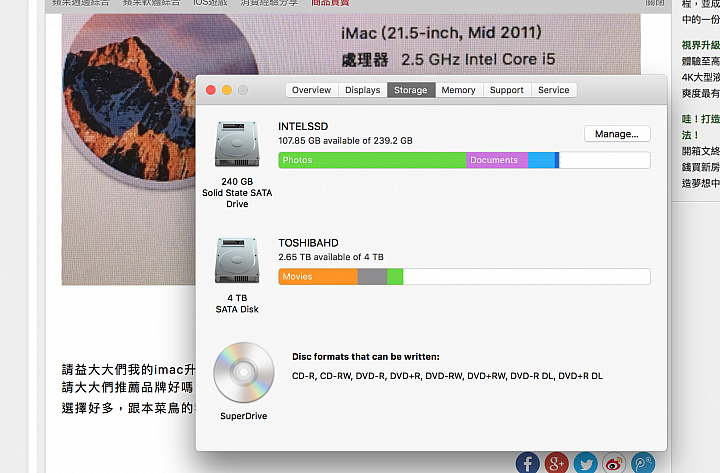The width and height of the screenshot is (720, 473).
Task: Click the purple Documents storage segment
Action: [x=497, y=160]
